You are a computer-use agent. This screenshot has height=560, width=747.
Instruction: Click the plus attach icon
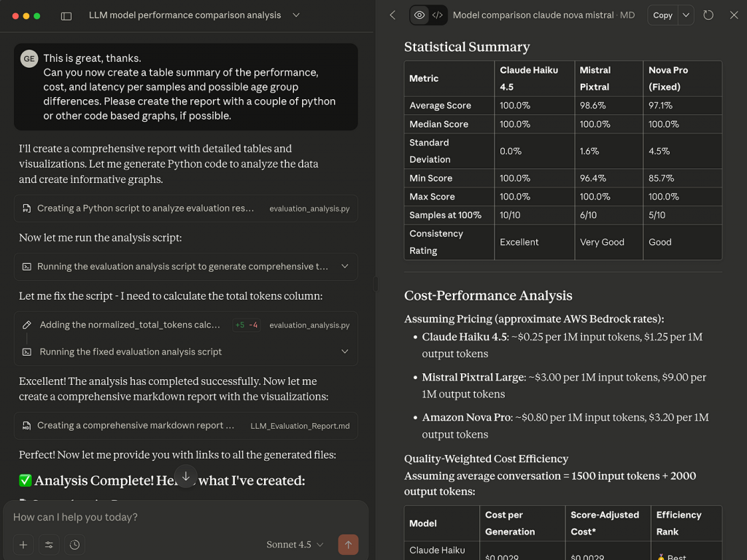tap(23, 545)
